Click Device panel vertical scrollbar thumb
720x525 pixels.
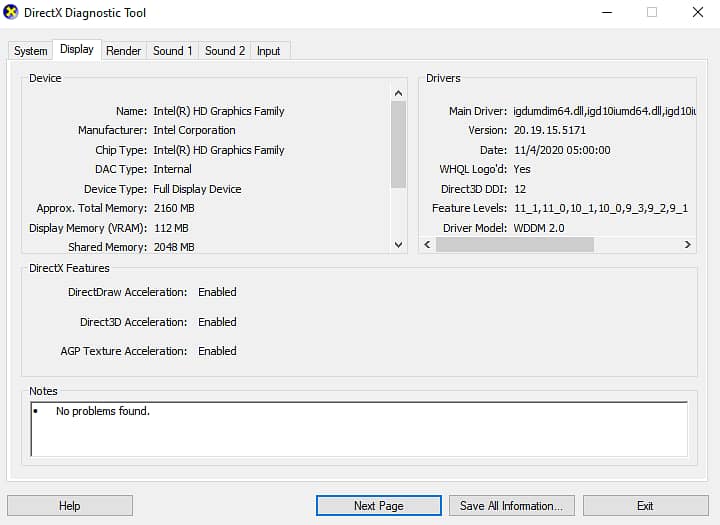click(x=398, y=145)
